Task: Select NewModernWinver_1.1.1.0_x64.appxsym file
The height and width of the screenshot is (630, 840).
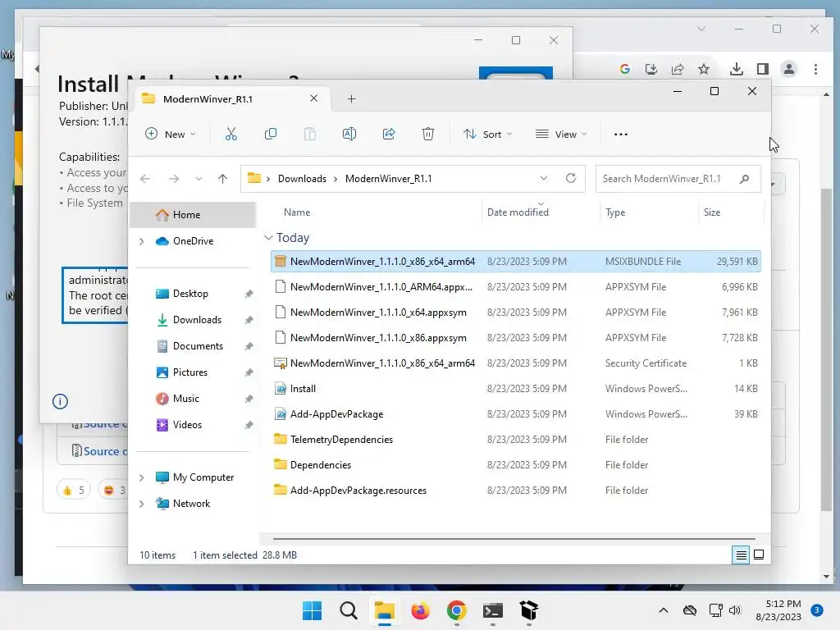Action: click(515, 313)
